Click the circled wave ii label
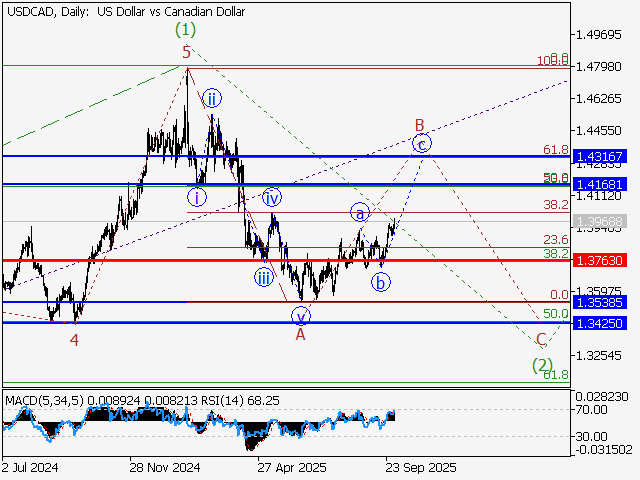Screen dimensions: 640x480 point(212,98)
